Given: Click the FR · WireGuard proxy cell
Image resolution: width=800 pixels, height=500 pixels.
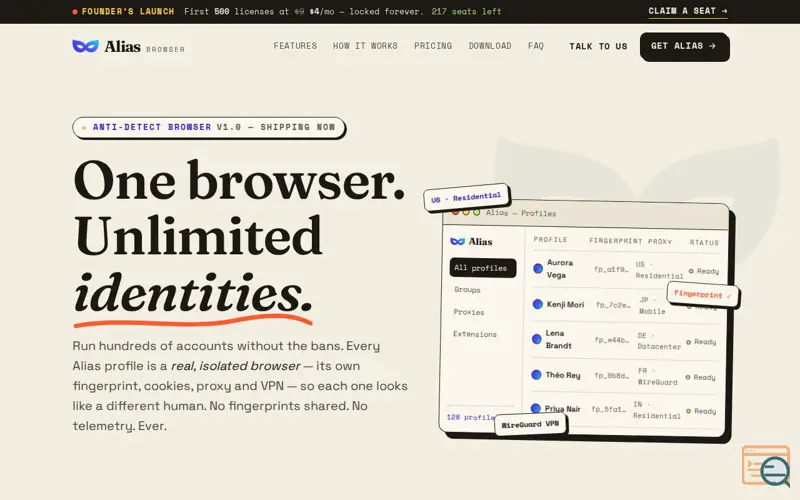Looking at the screenshot, I should coord(657,376).
